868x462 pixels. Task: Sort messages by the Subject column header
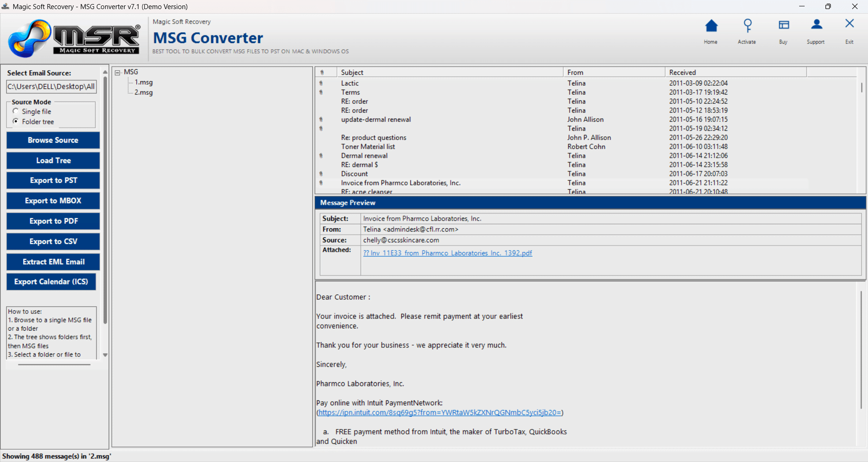[x=450, y=72]
